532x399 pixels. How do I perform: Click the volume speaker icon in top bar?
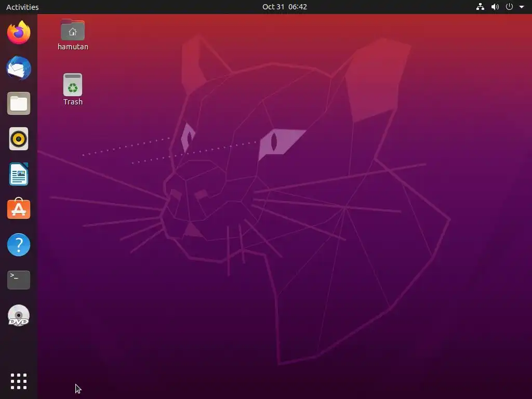coord(495,7)
